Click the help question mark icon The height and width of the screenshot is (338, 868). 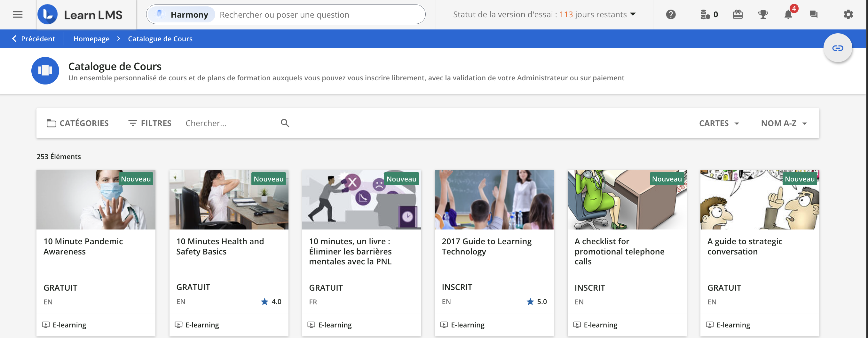pos(671,14)
